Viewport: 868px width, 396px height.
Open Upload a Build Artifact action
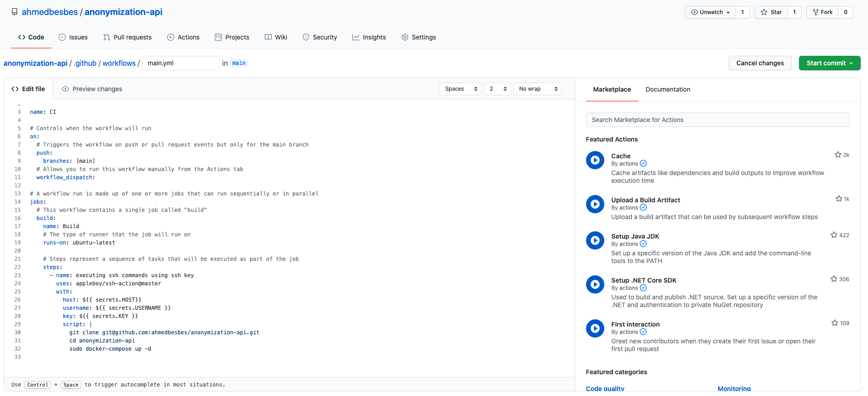click(x=646, y=200)
